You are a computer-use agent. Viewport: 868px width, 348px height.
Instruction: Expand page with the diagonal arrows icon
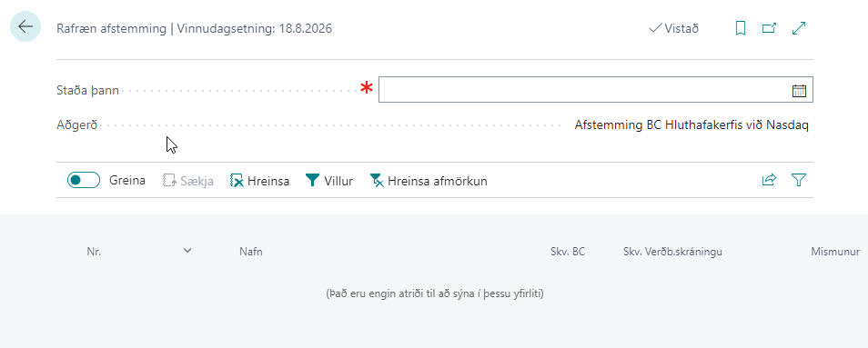pyautogui.click(x=798, y=28)
